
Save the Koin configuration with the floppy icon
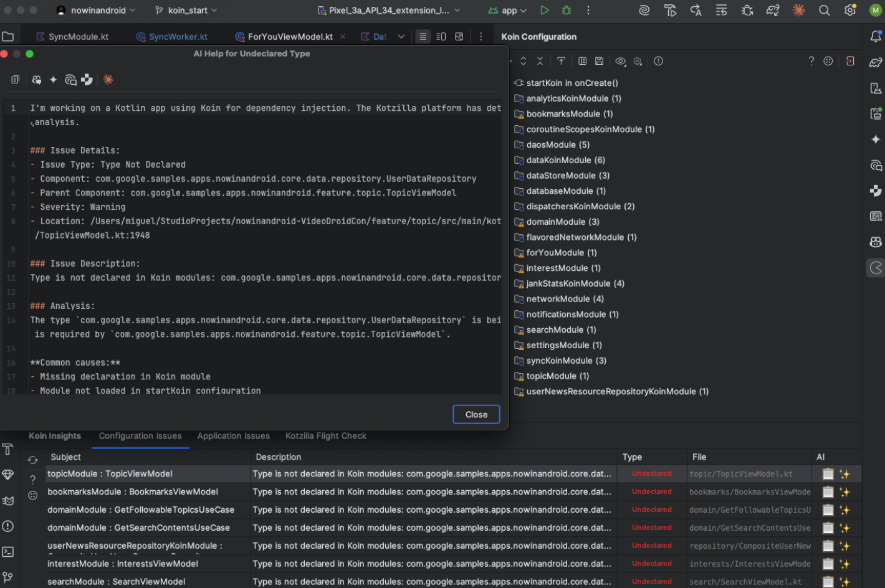[599, 60]
